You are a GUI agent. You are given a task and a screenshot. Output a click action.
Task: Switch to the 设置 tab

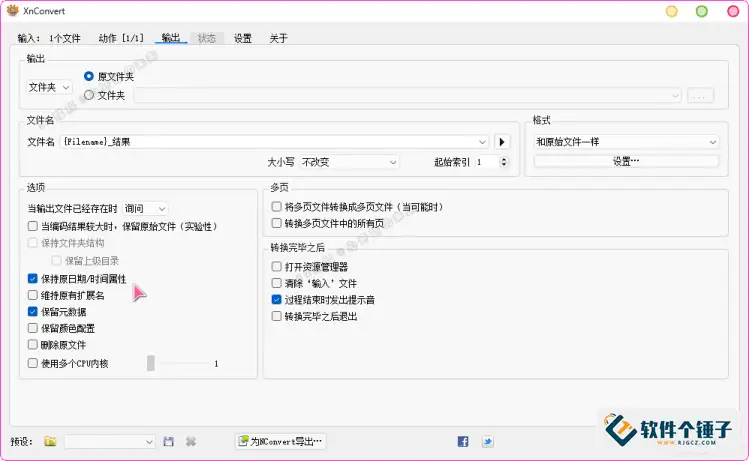pos(243,38)
